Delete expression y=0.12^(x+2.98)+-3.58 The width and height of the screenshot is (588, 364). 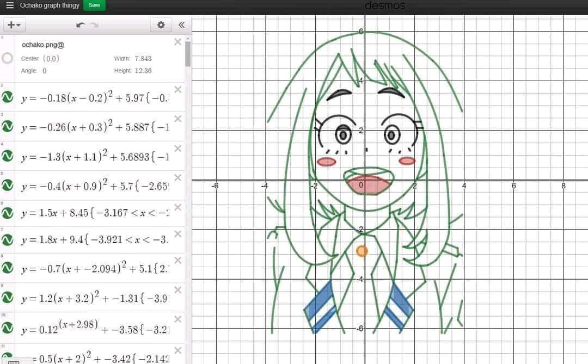coord(177,319)
